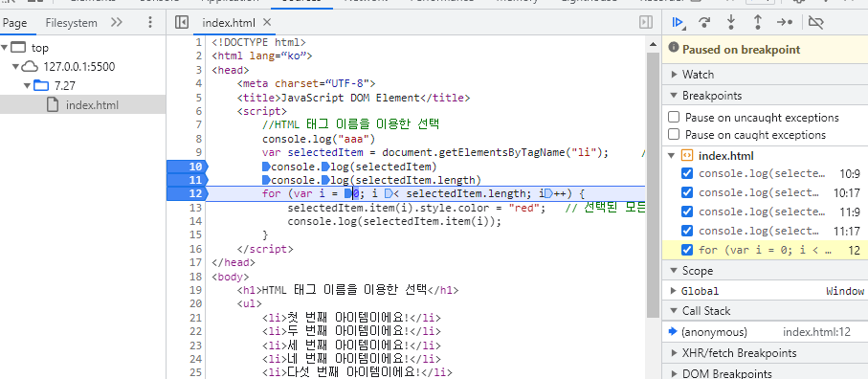868x379 pixels.
Task: Click the 7.27 folder icon
Action: 41,86
